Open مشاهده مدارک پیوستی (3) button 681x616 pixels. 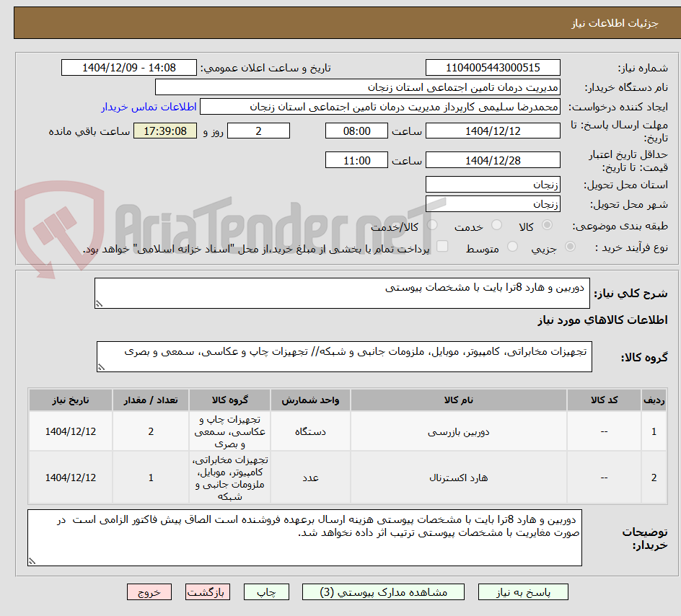pyautogui.click(x=383, y=592)
